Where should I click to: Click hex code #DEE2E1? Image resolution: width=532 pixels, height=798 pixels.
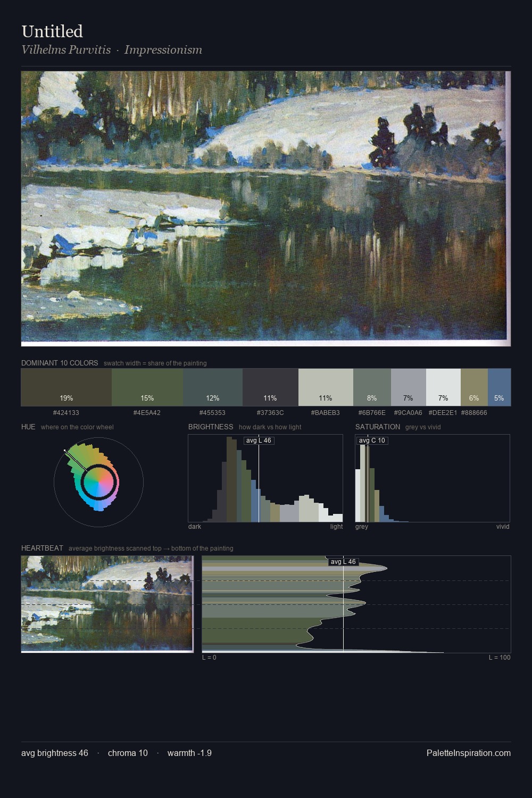click(443, 413)
